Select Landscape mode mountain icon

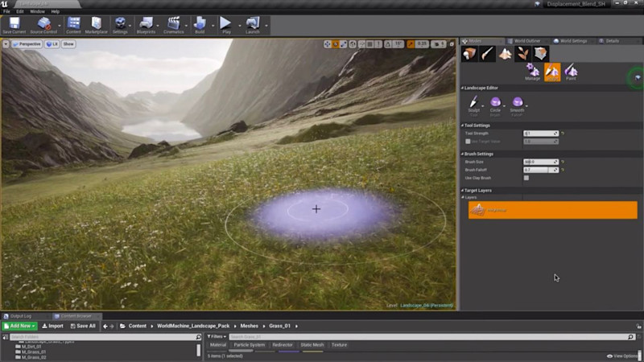(506, 54)
